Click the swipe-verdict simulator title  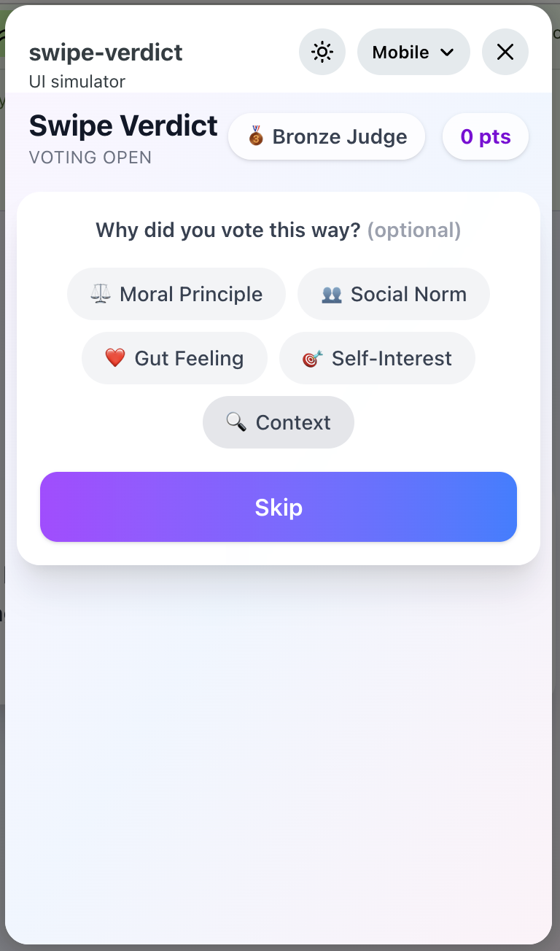click(106, 53)
